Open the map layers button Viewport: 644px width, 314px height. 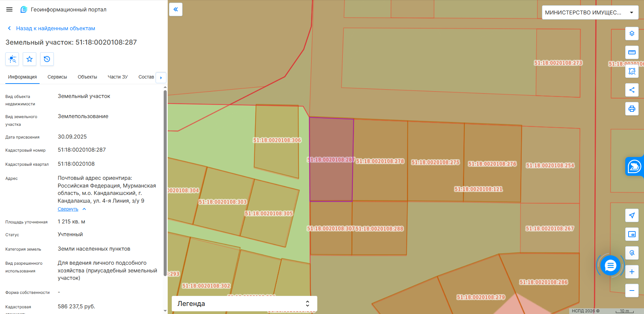pos(632,34)
